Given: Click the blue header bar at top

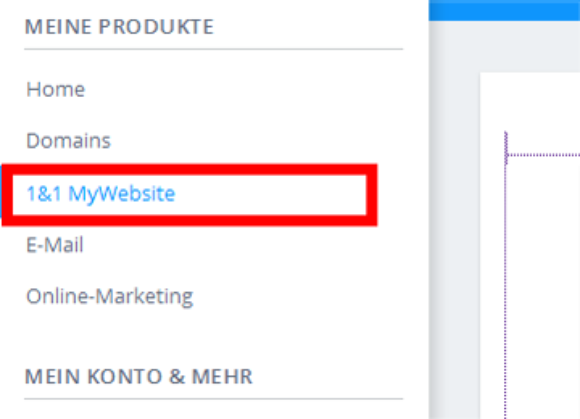Looking at the screenshot, I should pyautogui.click(x=504, y=10).
